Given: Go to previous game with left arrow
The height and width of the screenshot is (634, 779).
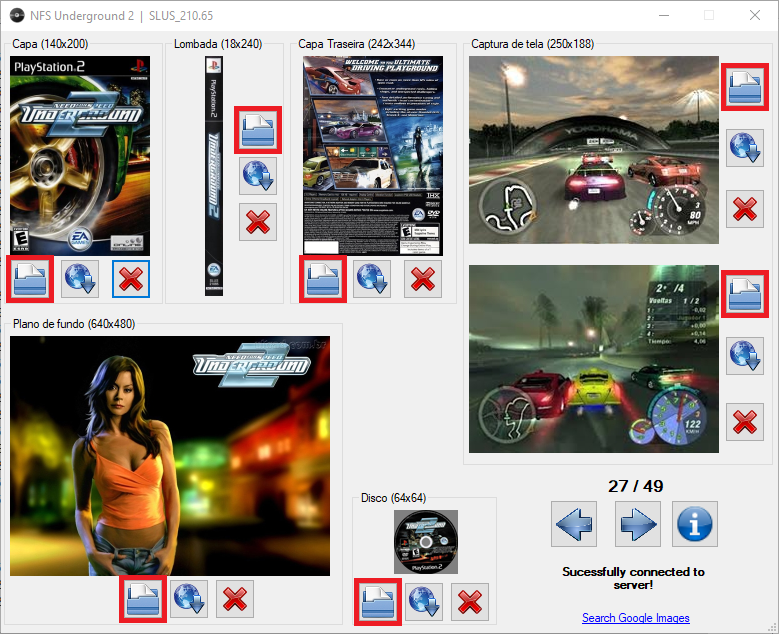Looking at the screenshot, I should (x=574, y=523).
